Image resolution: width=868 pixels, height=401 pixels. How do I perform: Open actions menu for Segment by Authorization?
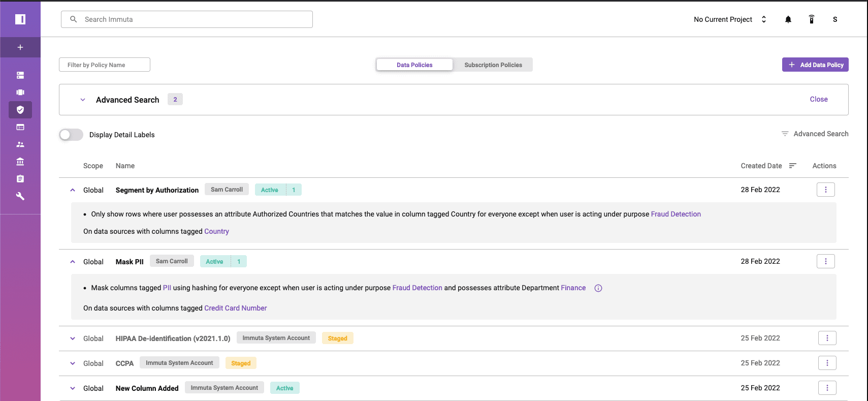tap(826, 190)
